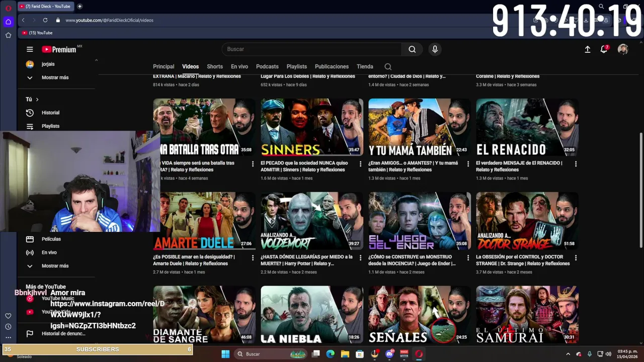Open the Opera sidebar bookmarks star
The image size is (644, 362).
(8, 35)
